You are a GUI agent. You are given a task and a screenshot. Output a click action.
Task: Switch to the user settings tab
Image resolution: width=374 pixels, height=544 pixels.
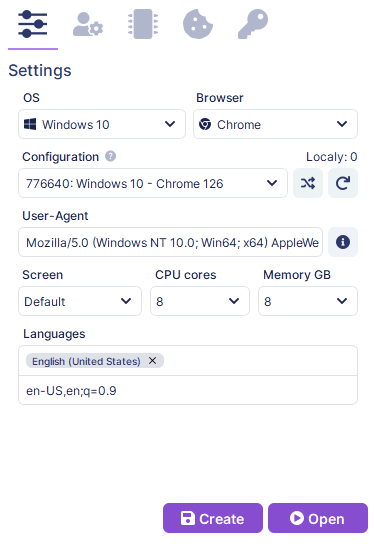(88, 24)
